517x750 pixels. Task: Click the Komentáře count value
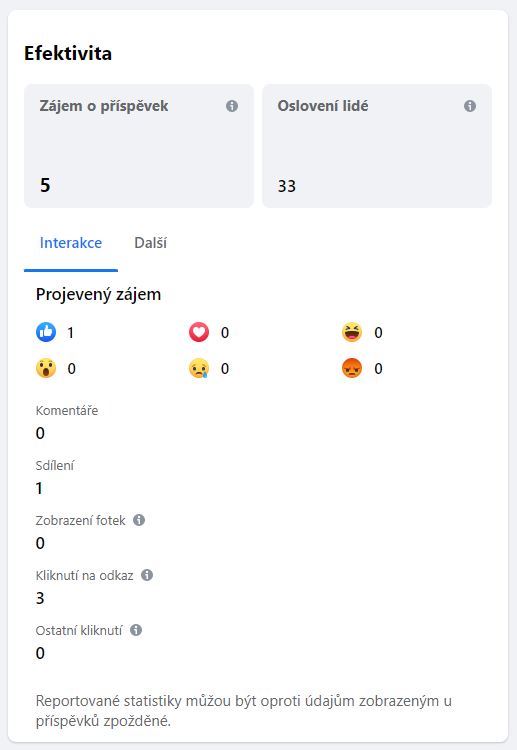point(40,433)
